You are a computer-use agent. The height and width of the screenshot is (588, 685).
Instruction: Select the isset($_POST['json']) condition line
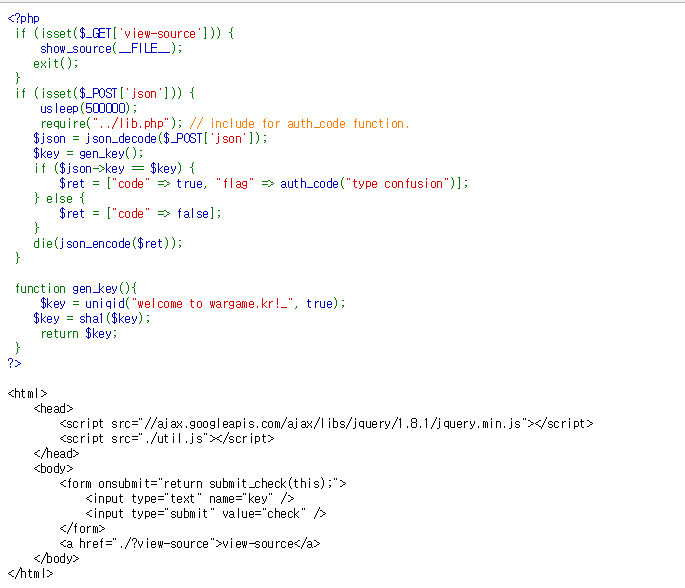point(105,93)
